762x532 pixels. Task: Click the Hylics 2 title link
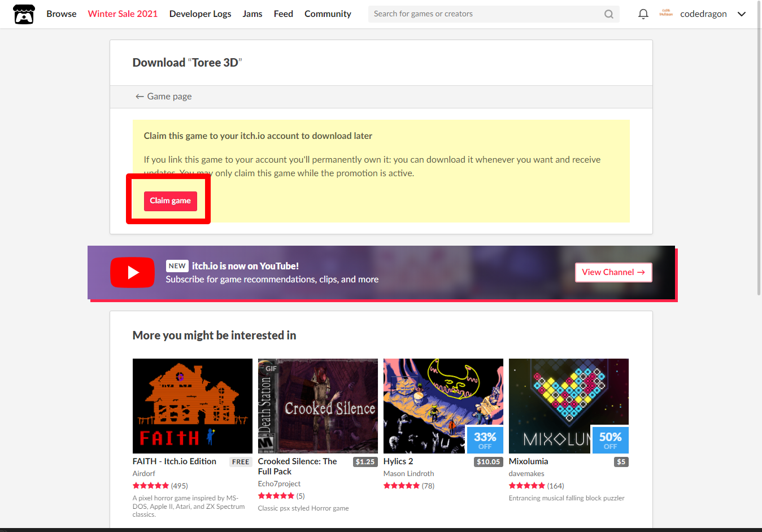point(398,461)
